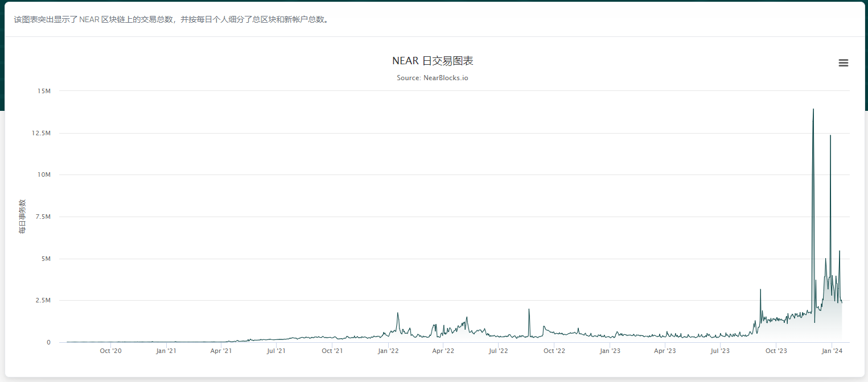Click the 3M spike near Oct '23
Viewport: 868px width, 382px height.
click(759, 290)
